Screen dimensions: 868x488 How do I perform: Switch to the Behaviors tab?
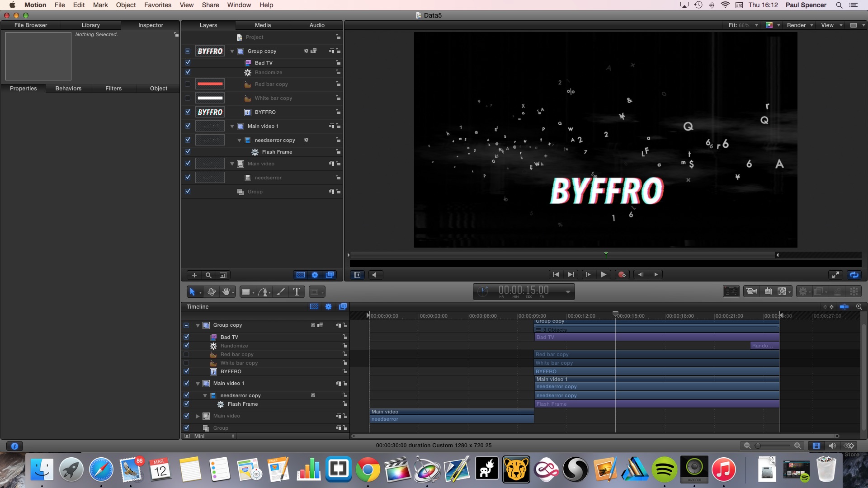68,89
